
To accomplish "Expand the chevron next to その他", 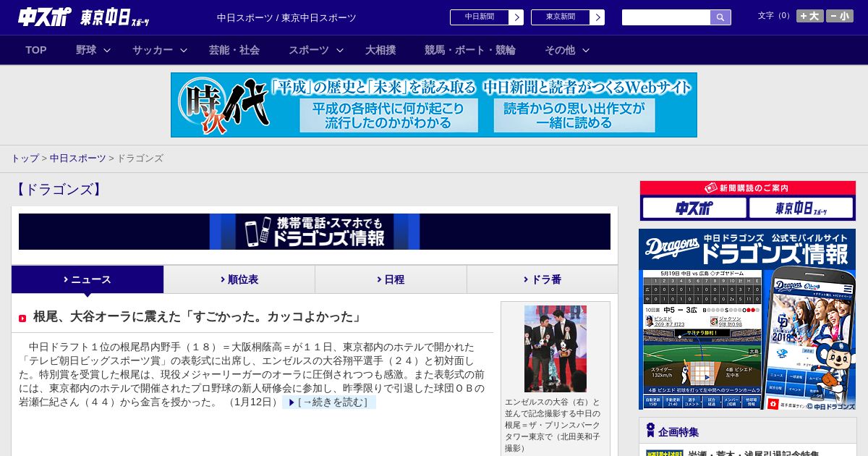I will pos(586,51).
